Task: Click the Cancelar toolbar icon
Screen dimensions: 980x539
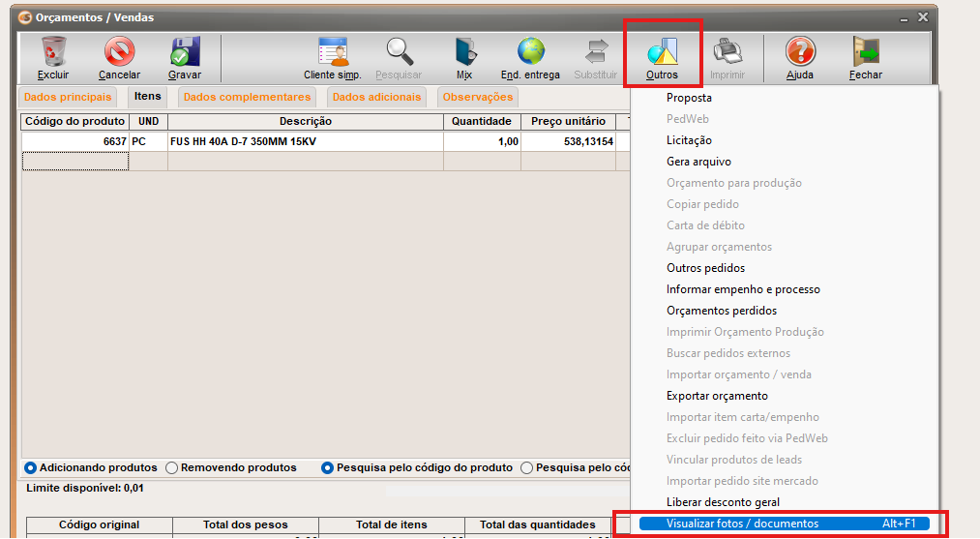Action: coord(119,51)
